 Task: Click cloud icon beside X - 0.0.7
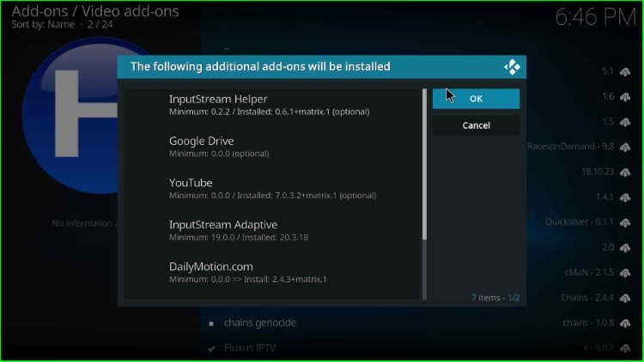625,348
